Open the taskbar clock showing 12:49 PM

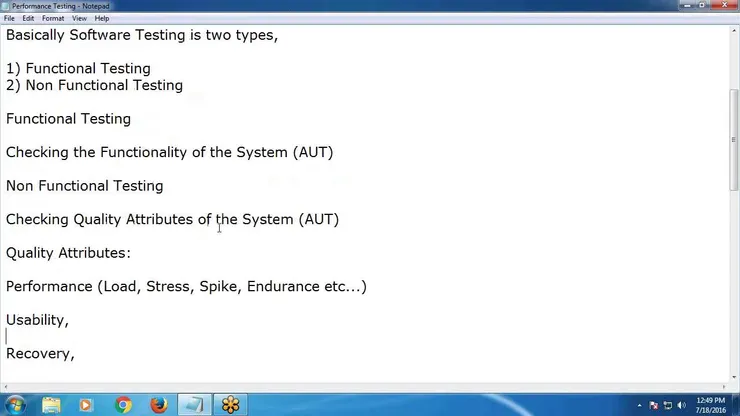(x=710, y=405)
